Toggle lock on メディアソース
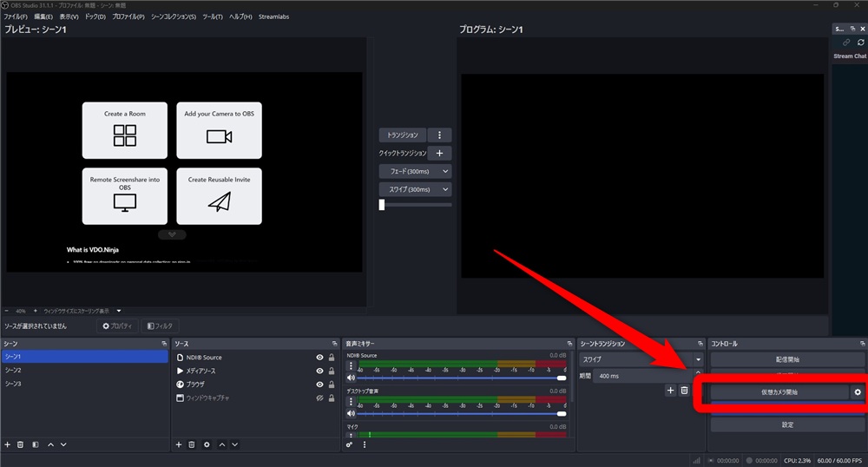This screenshot has height=467, width=868. pos(332,371)
